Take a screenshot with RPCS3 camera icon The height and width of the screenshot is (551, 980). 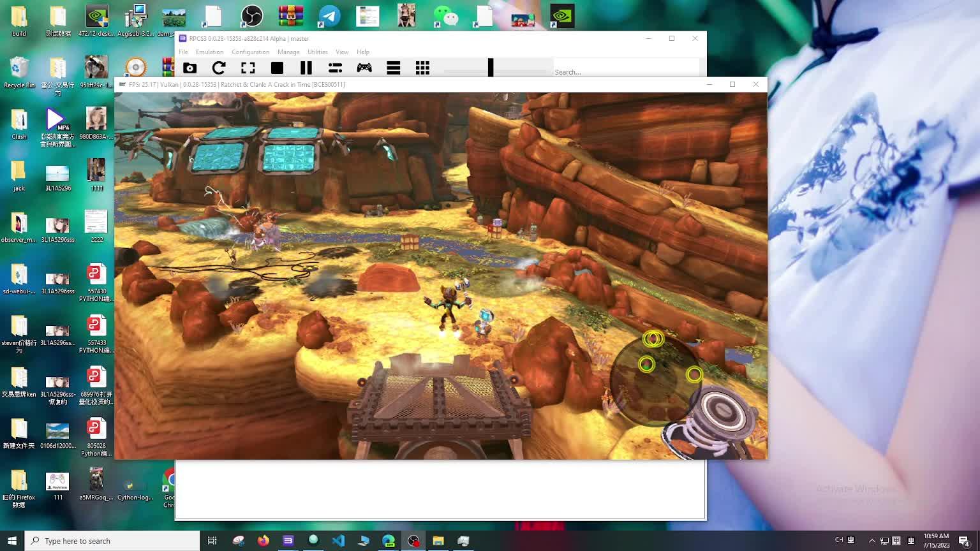pos(189,68)
